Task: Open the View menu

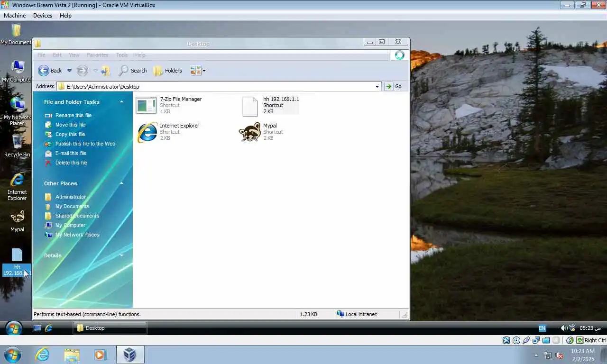Action: (x=74, y=55)
